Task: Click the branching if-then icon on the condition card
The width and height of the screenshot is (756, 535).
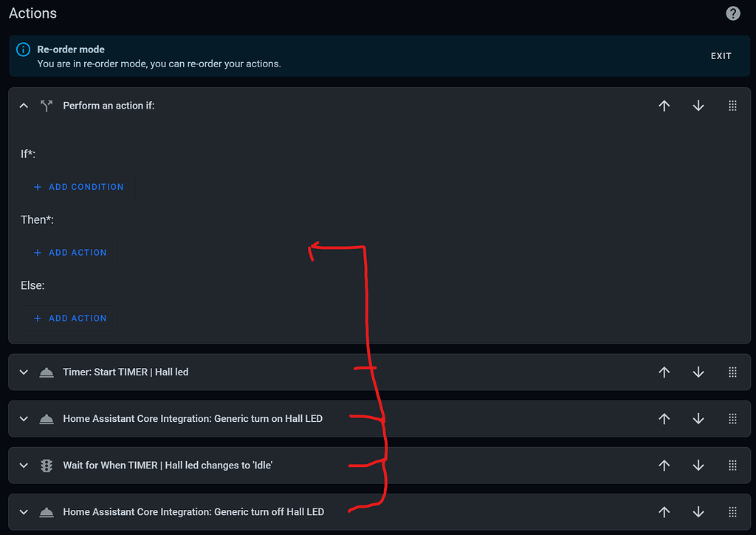Action: 47,106
